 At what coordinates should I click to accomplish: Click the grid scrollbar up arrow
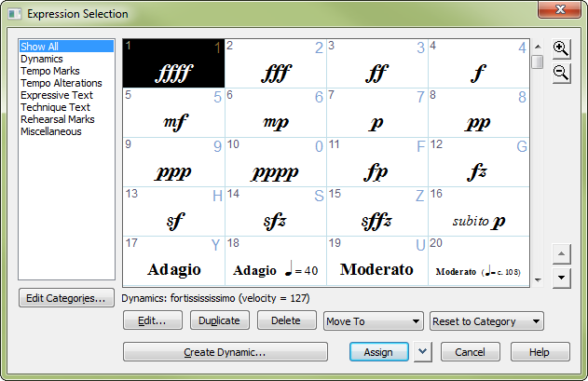(x=538, y=47)
